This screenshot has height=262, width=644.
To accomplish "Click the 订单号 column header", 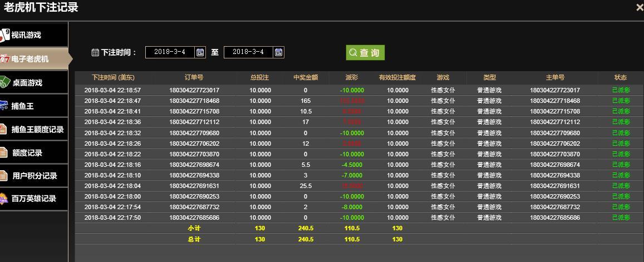I will click(194, 78).
